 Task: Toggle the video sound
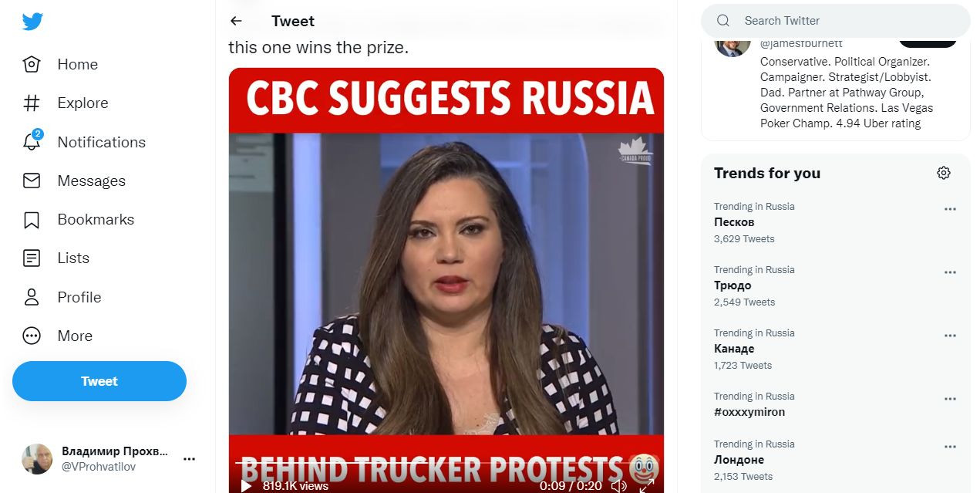618,485
